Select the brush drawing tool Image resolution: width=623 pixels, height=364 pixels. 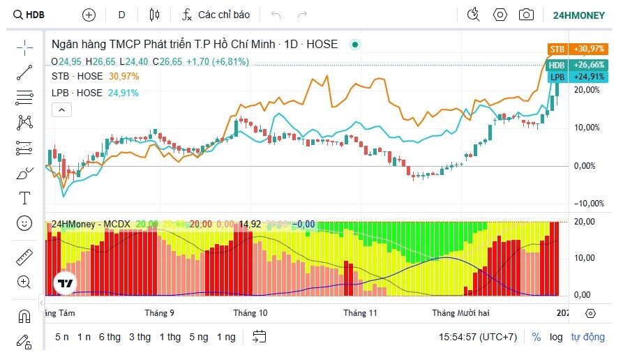coord(24,173)
